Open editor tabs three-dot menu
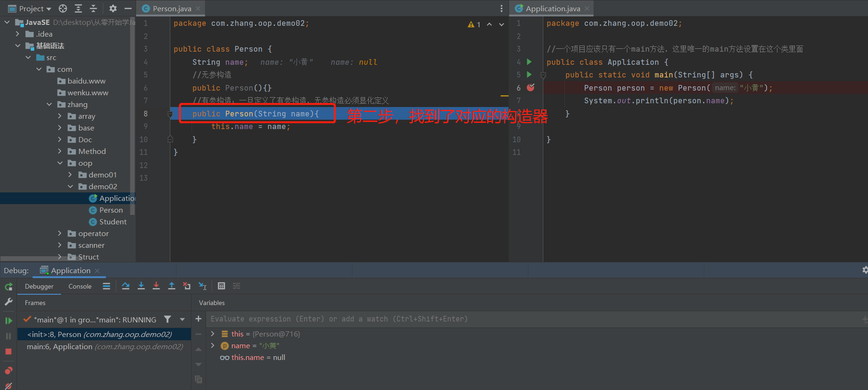 [x=502, y=8]
